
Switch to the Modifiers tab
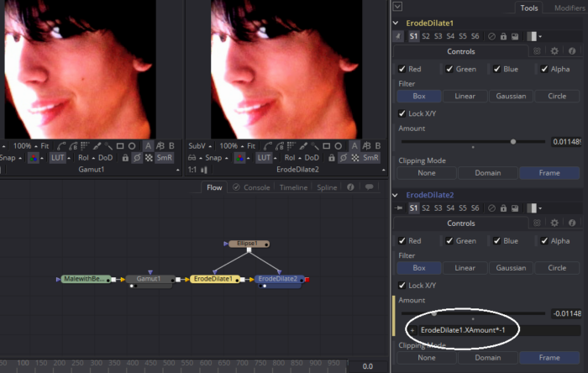pos(570,8)
